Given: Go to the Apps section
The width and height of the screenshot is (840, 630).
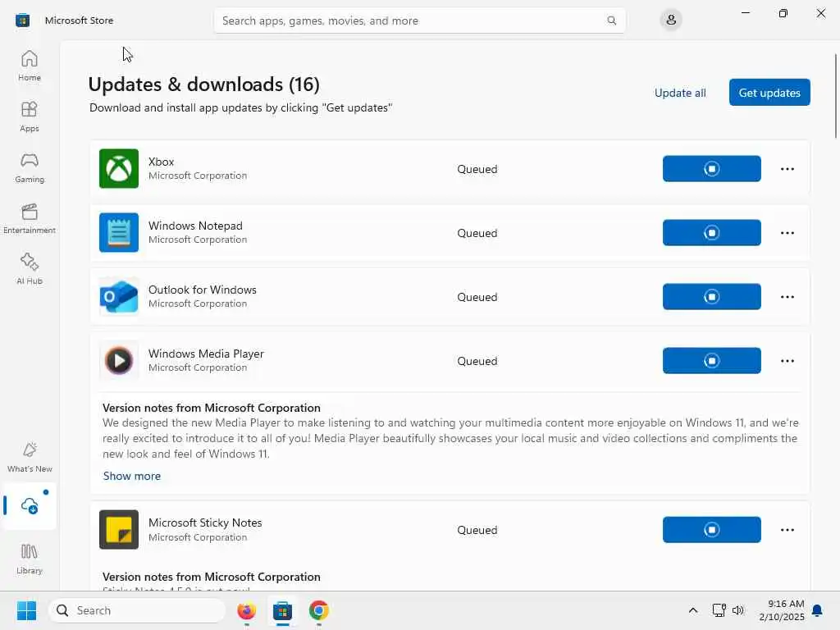Looking at the screenshot, I should 30,116.
